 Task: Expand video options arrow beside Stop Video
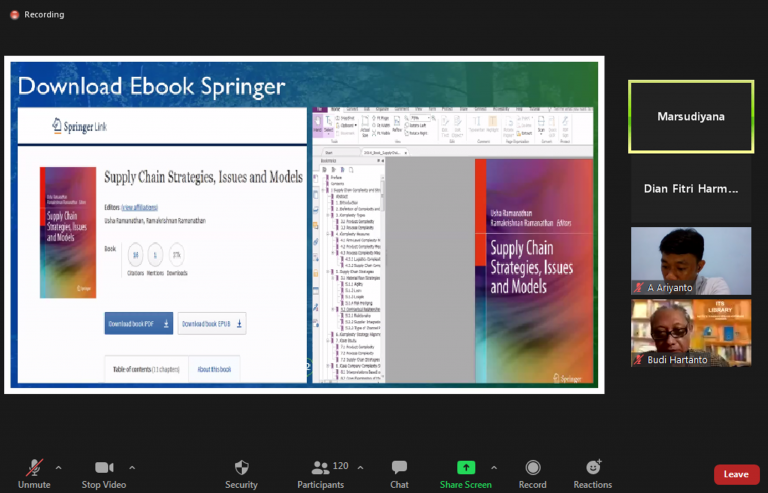(132, 467)
